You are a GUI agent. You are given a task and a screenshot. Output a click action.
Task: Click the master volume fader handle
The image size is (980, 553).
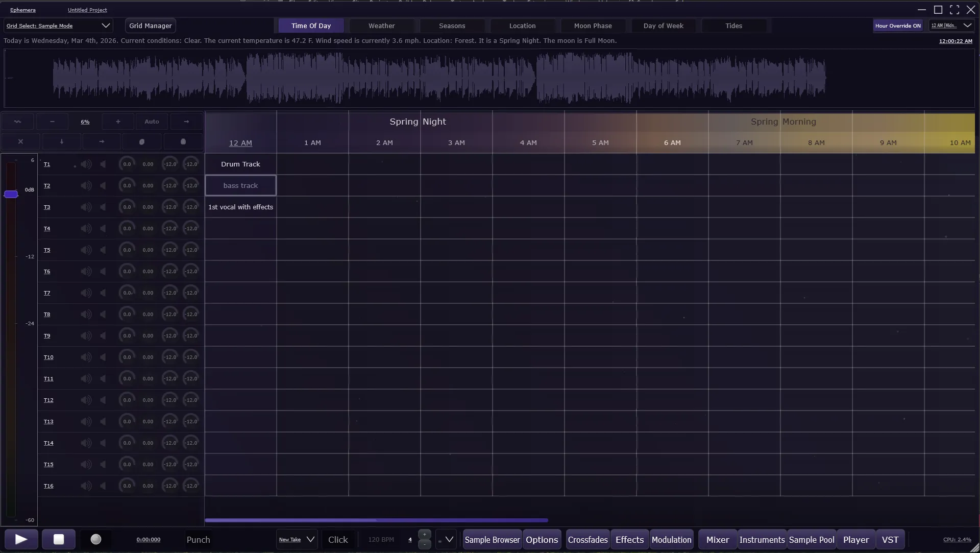pos(11,194)
